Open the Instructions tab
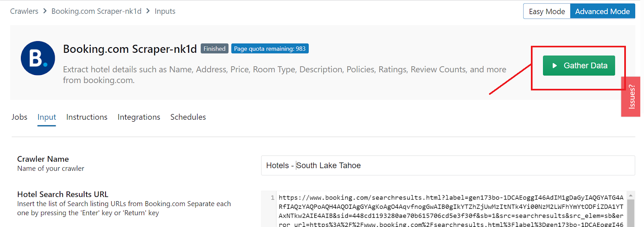This screenshot has width=644, height=227. click(87, 117)
